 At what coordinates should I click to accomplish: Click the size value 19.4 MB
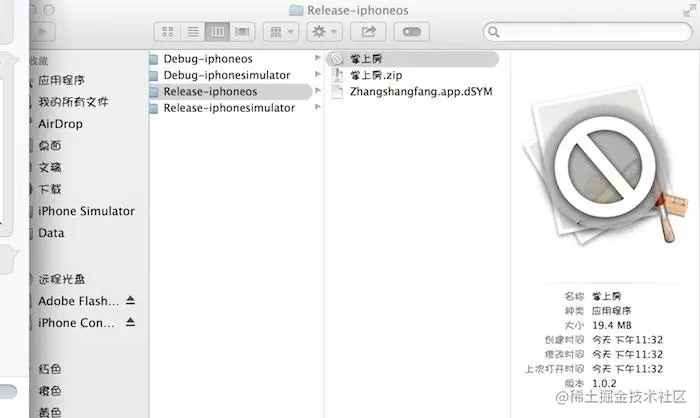[612, 325]
